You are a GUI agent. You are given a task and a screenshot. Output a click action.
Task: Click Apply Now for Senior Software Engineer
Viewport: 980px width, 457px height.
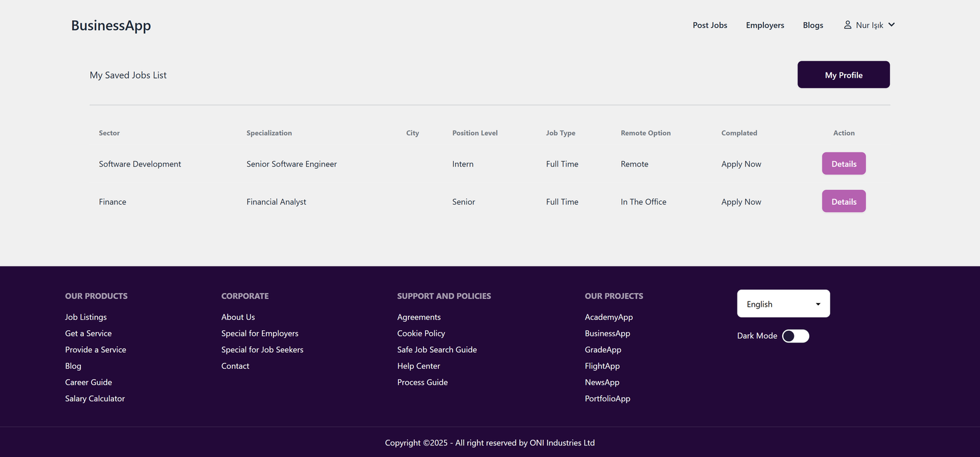tap(741, 164)
